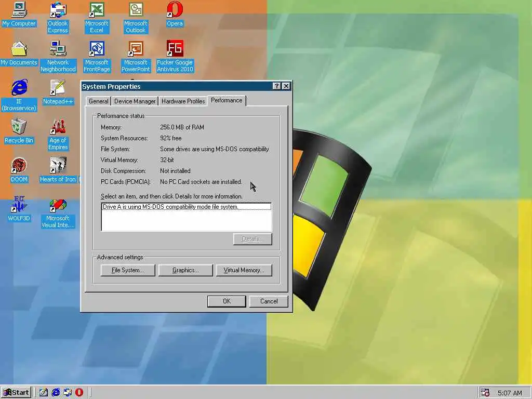Click the 'No PC Card sockets are installed.' text
Screen dimensions: 532x399
[201, 182]
